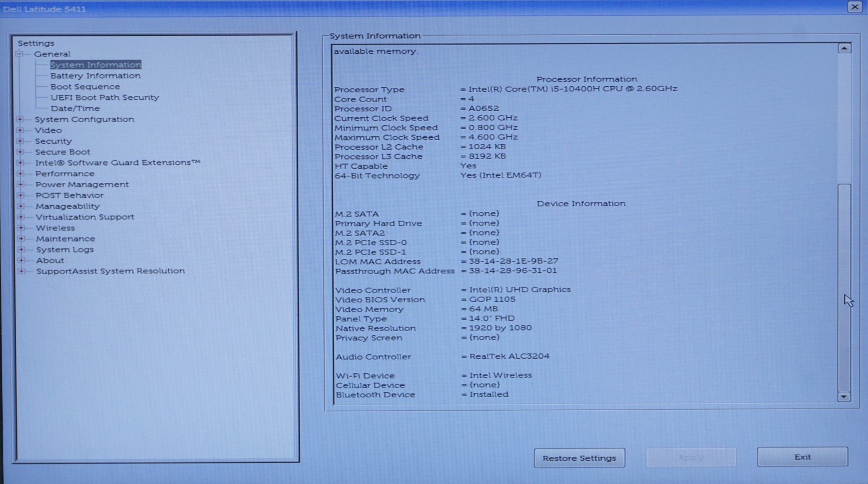Click Maximum Clock Speed 4.600 GHz

tap(493, 137)
